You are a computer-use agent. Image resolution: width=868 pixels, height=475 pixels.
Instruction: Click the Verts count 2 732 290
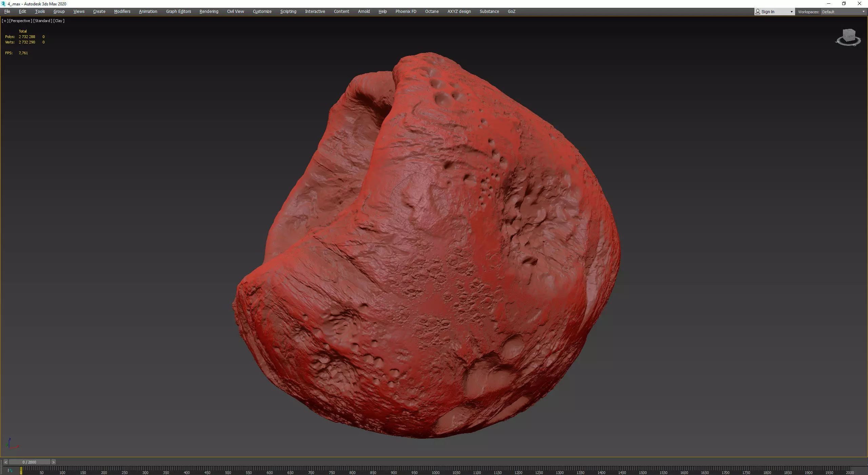point(27,42)
